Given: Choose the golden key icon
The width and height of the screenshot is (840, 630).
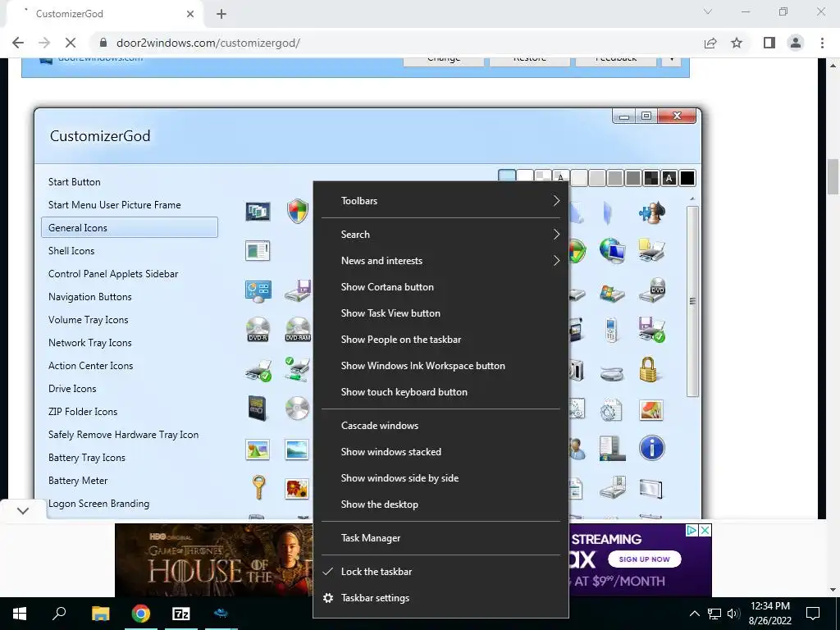Looking at the screenshot, I should 258,487.
